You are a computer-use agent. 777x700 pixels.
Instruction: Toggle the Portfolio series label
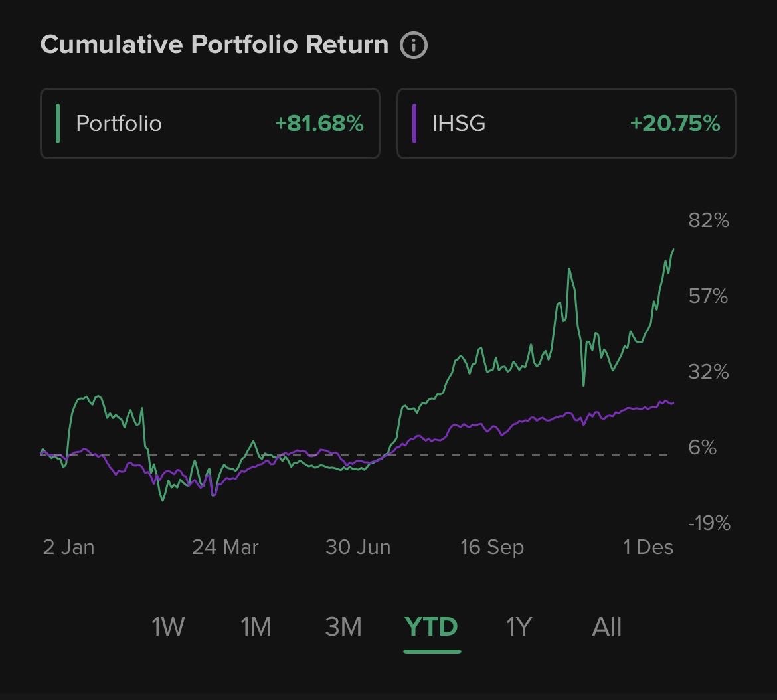tap(119, 124)
